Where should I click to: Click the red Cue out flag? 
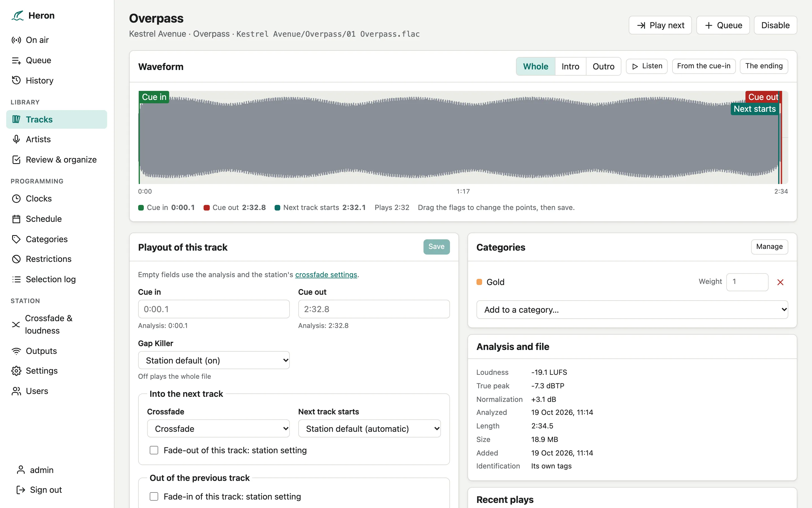pos(763,97)
